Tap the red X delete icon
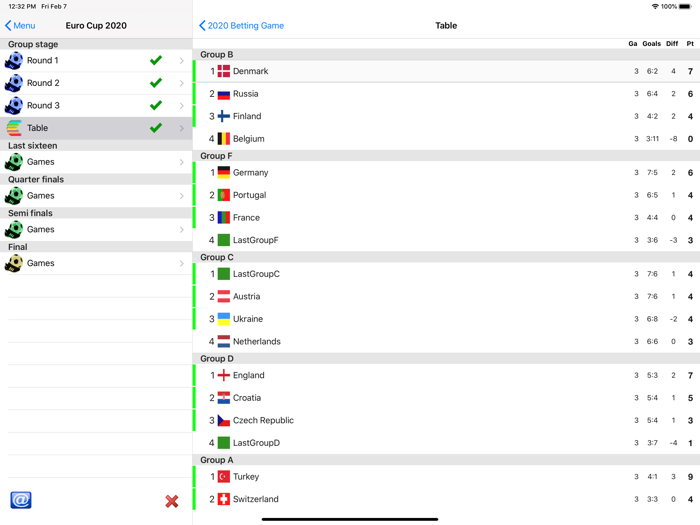 [171, 501]
